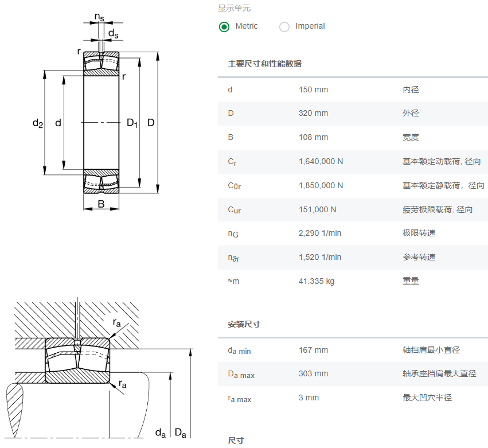Click the Cur symbol in the table
Screen dimensions: 488x448
coord(235,210)
